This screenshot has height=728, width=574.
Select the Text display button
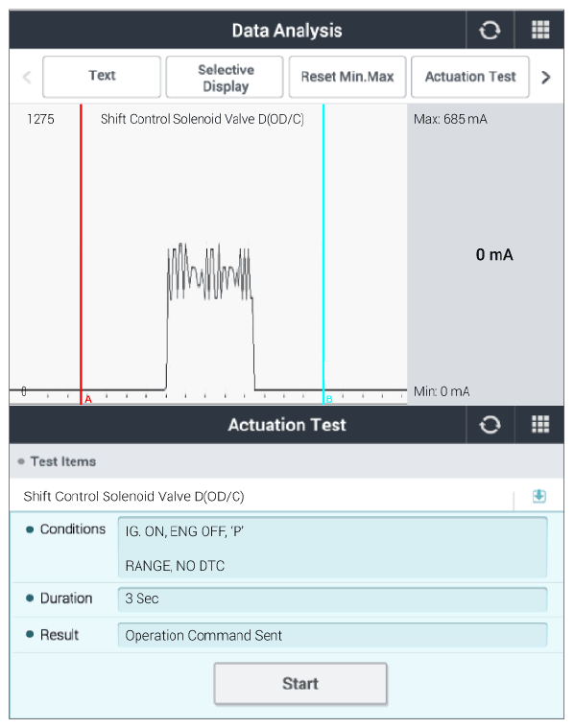click(102, 77)
